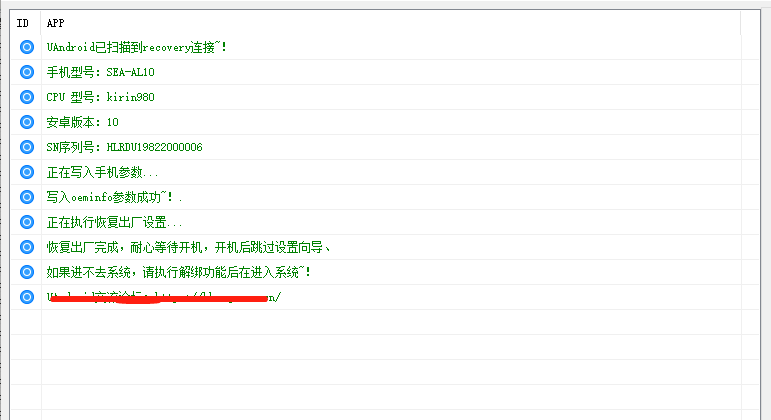Select the CPU 型号: kirin980 log line

(100, 97)
